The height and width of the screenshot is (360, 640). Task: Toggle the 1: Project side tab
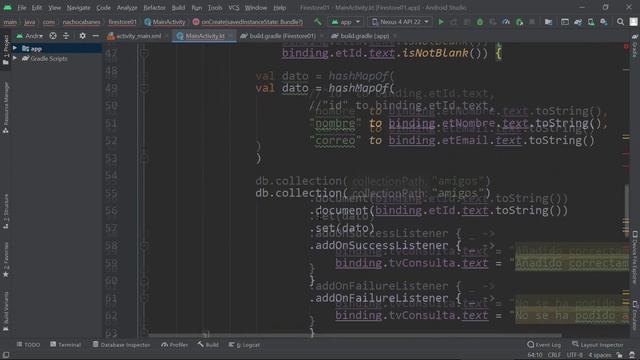coord(6,50)
